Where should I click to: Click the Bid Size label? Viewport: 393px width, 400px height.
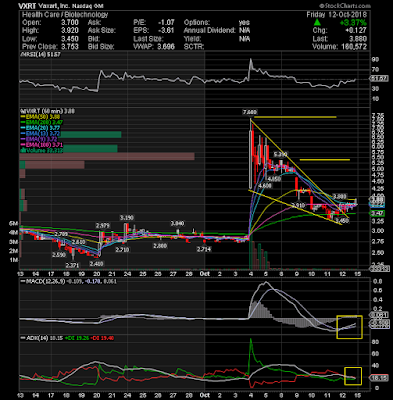[x=101, y=47]
